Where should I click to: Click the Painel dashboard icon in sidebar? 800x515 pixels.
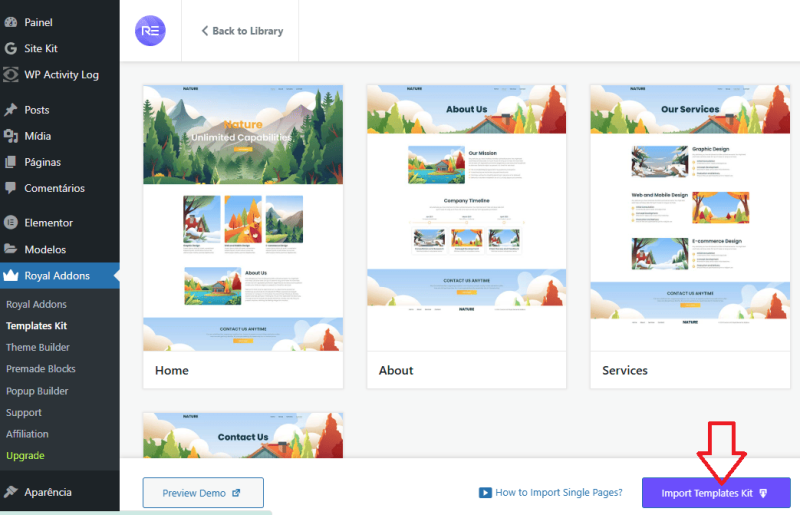11,22
